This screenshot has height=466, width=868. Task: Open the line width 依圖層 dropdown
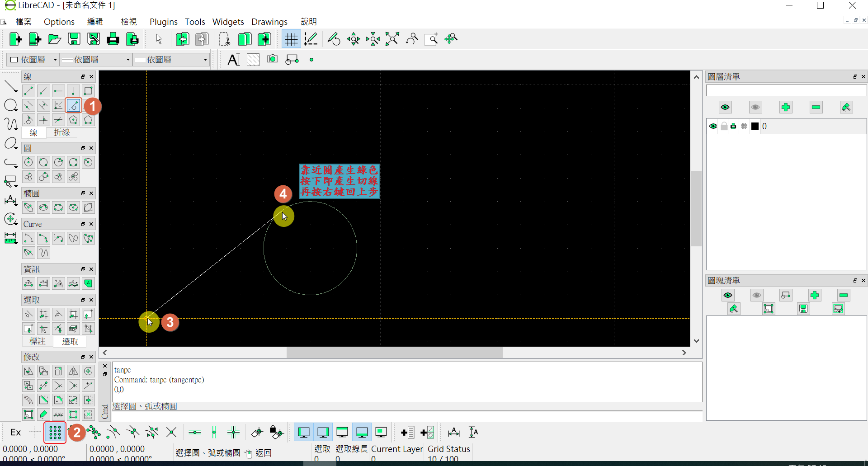click(96, 60)
